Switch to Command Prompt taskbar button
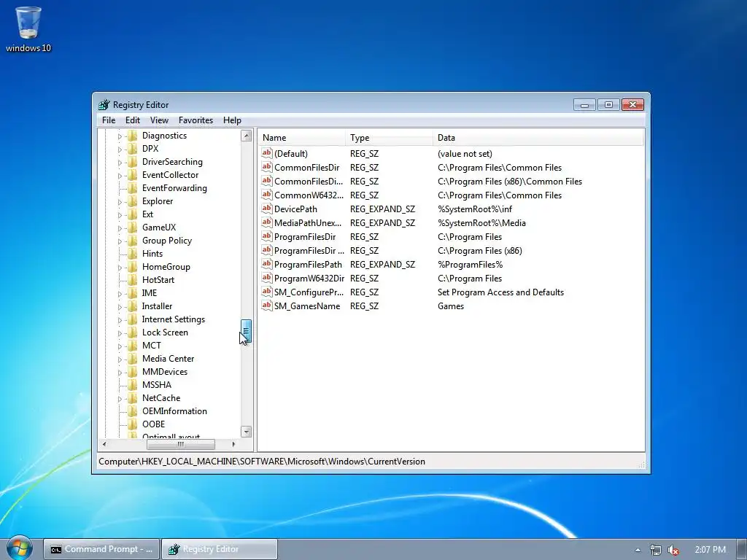Image resolution: width=747 pixels, height=560 pixels. 101,549
